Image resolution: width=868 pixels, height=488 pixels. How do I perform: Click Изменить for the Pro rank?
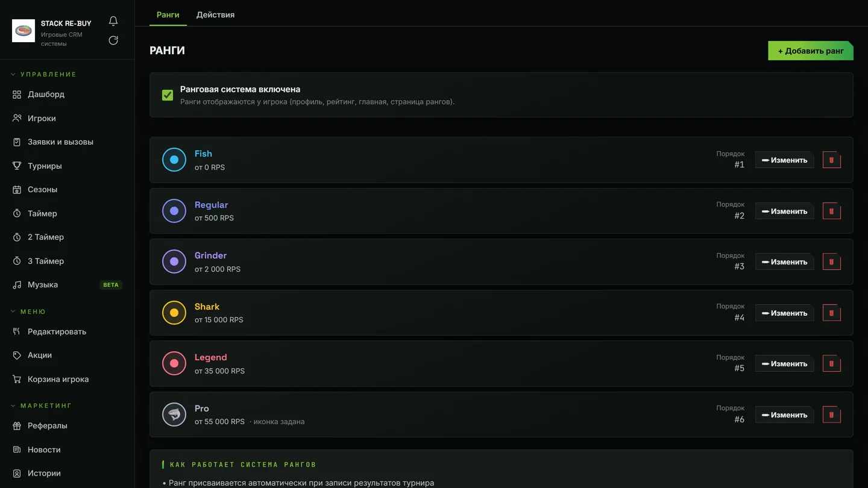click(x=785, y=415)
